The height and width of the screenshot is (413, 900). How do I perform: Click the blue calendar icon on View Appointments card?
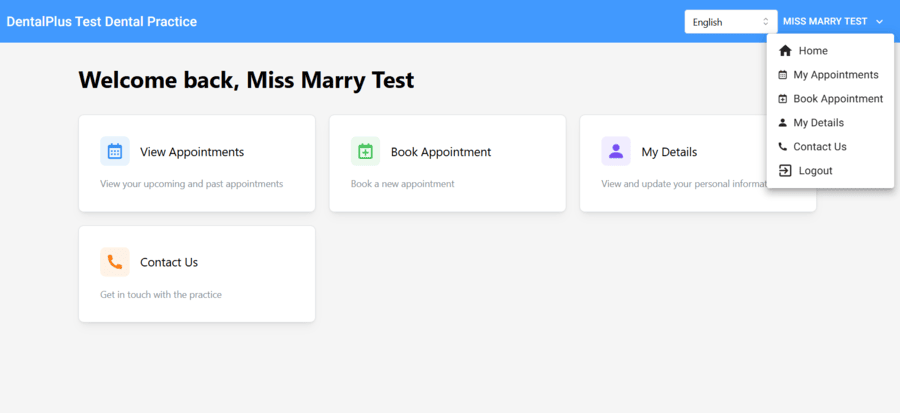[x=115, y=151]
